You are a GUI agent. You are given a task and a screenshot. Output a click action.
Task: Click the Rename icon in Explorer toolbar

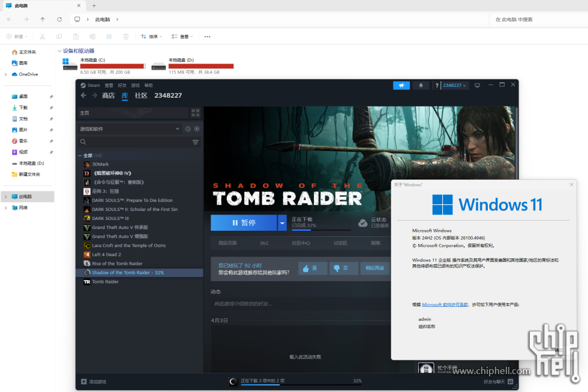(x=92, y=37)
